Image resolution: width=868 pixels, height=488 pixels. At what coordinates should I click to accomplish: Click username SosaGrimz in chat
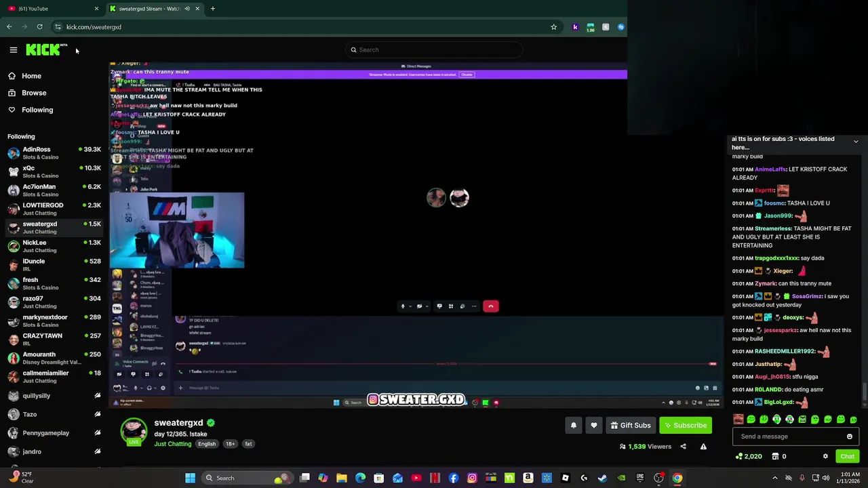[807, 296]
